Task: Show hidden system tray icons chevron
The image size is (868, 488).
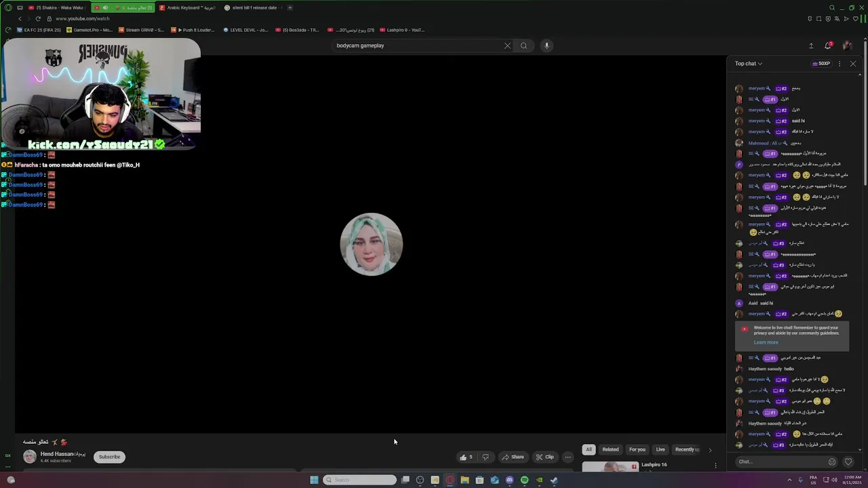Action: [789, 480]
